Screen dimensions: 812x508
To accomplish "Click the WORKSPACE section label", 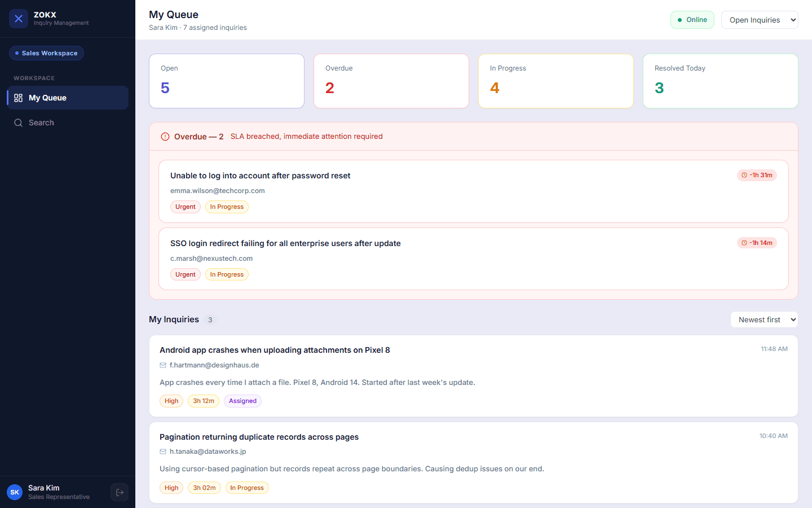I will point(34,78).
